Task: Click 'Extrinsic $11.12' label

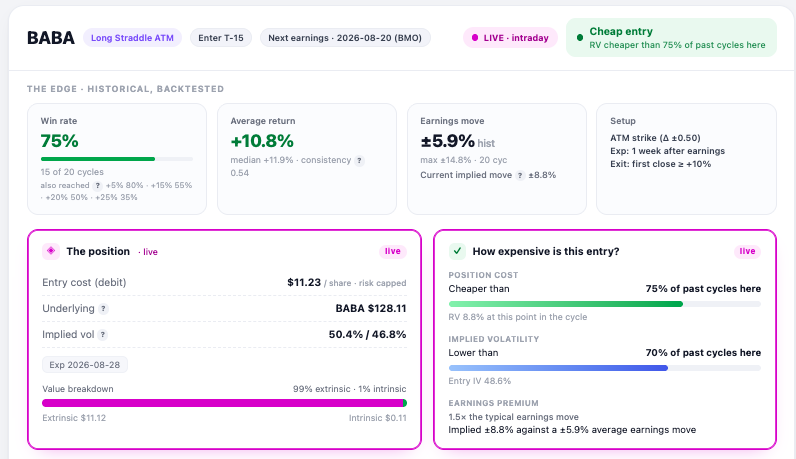Action: click(x=74, y=418)
